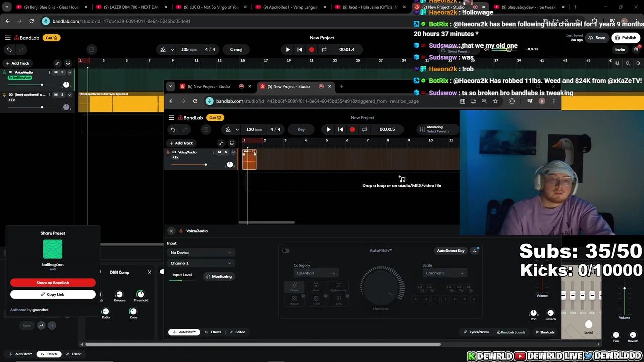Expand the 02 (free) apollored1 track chevron
Image resolution: width=644 pixels, height=362 pixels.
tap(69, 94)
